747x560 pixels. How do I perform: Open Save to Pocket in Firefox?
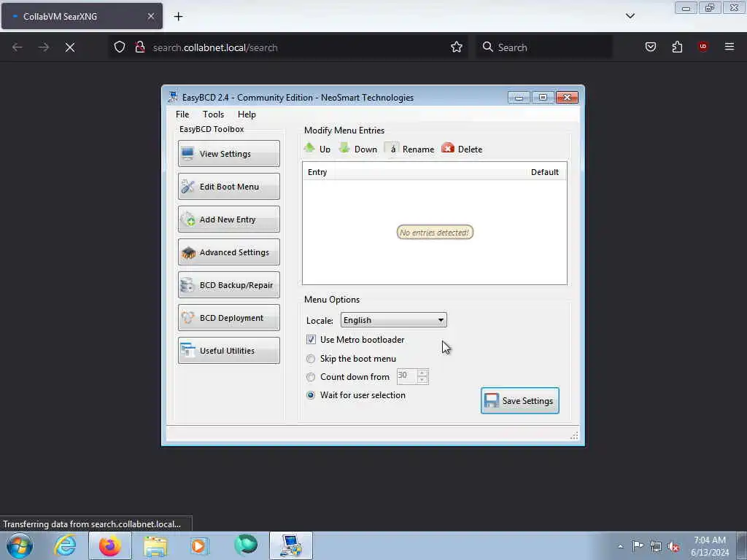tap(650, 47)
